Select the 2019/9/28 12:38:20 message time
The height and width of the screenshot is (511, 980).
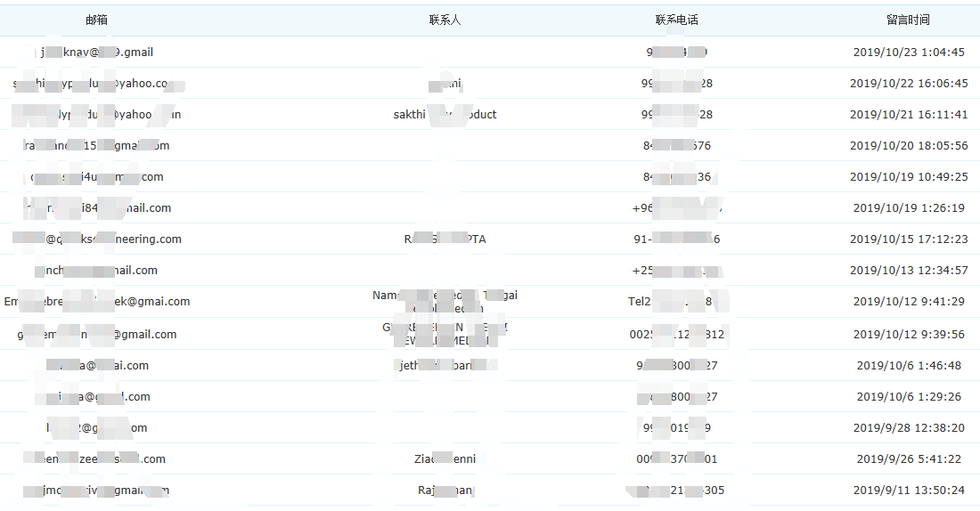tap(908, 428)
